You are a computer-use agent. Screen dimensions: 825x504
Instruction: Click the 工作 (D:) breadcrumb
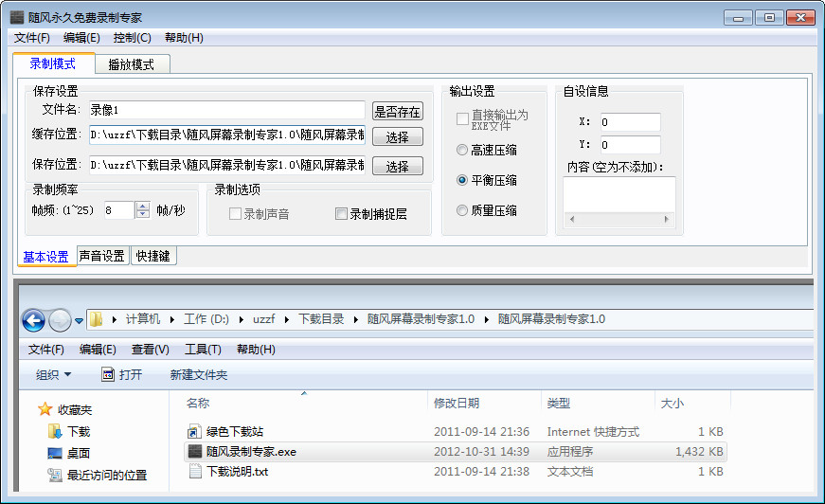point(206,319)
